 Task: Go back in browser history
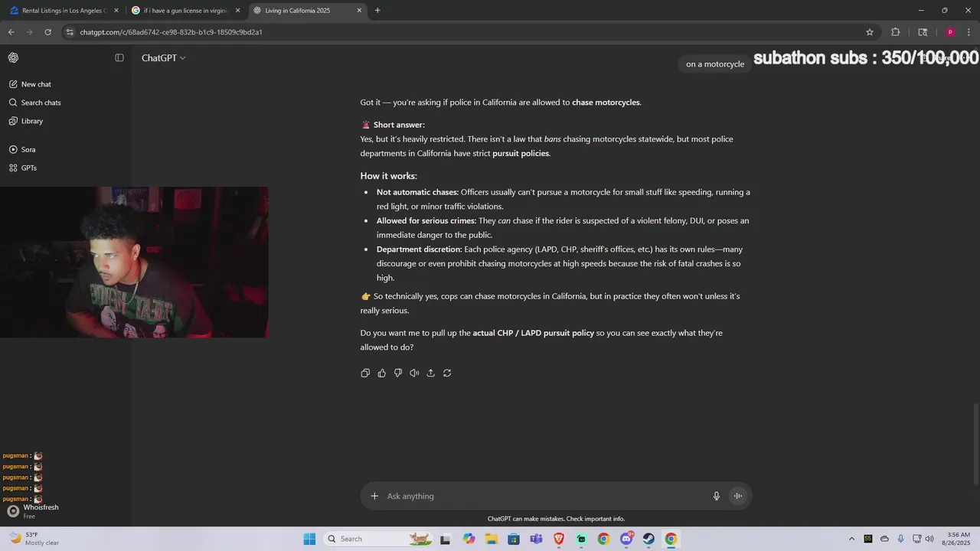point(11,32)
